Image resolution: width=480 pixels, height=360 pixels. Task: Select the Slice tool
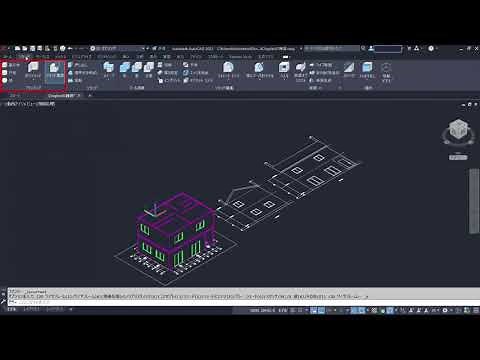(166, 65)
